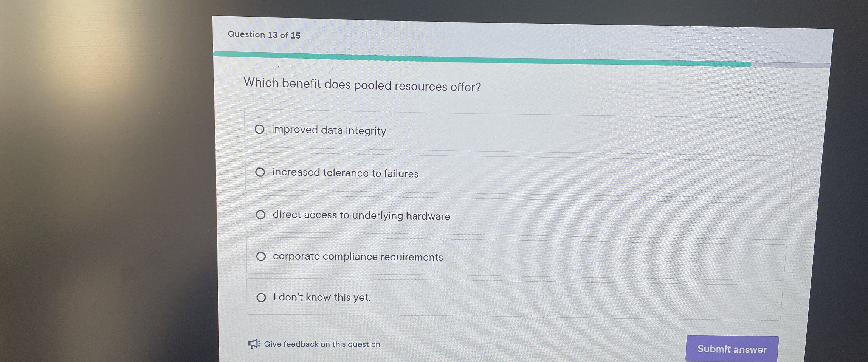Open the 'Give feedback on this question' link

pyautogui.click(x=322, y=344)
